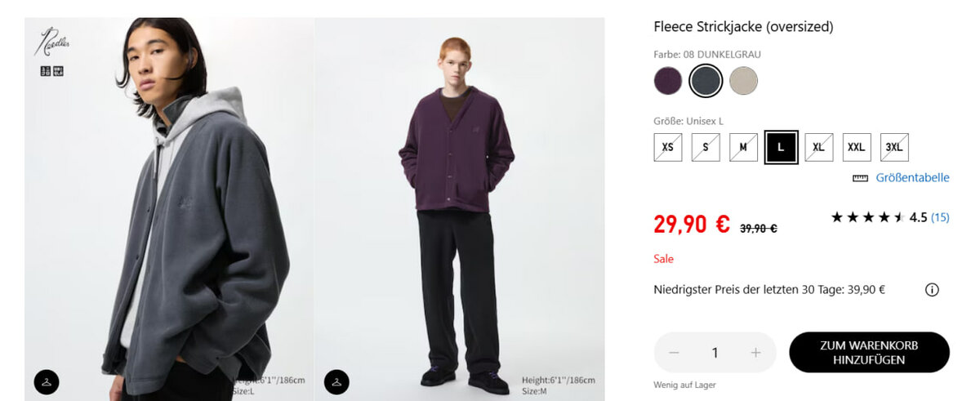
Task: Select the purple color swatch
Action: click(668, 81)
